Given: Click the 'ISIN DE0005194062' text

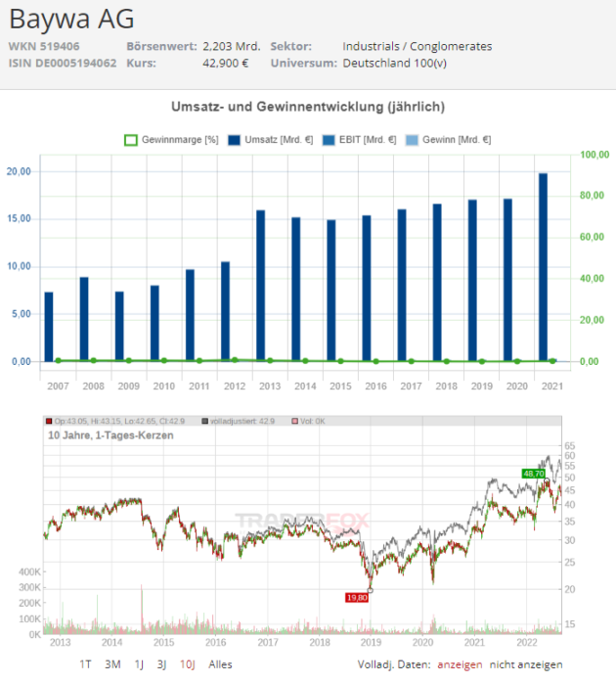Looking at the screenshot, I should click(63, 64).
